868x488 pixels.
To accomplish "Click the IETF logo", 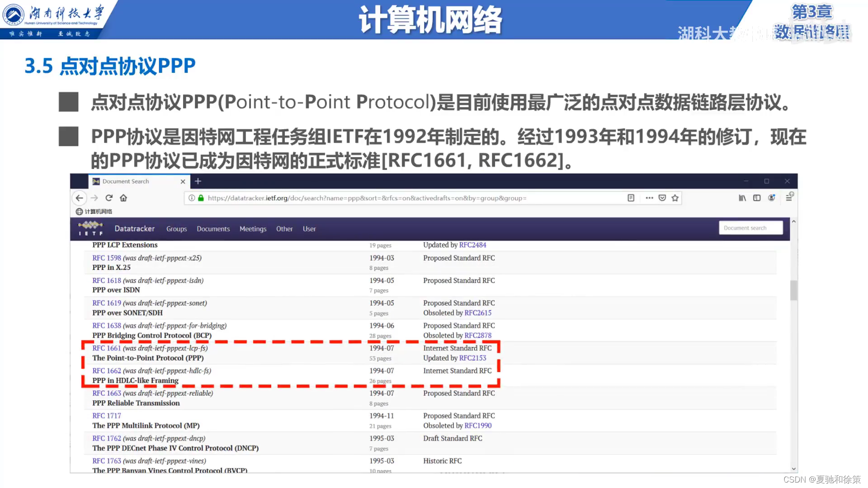I will point(90,228).
